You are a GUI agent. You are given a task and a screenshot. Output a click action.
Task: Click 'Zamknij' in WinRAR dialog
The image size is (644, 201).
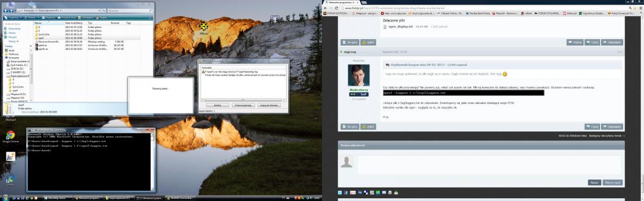point(218,106)
